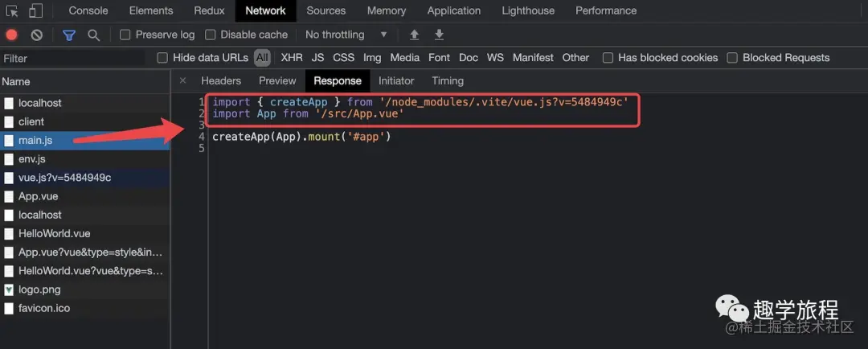The image size is (868, 349).
Task: Open the Memory tab
Action: [387, 10]
